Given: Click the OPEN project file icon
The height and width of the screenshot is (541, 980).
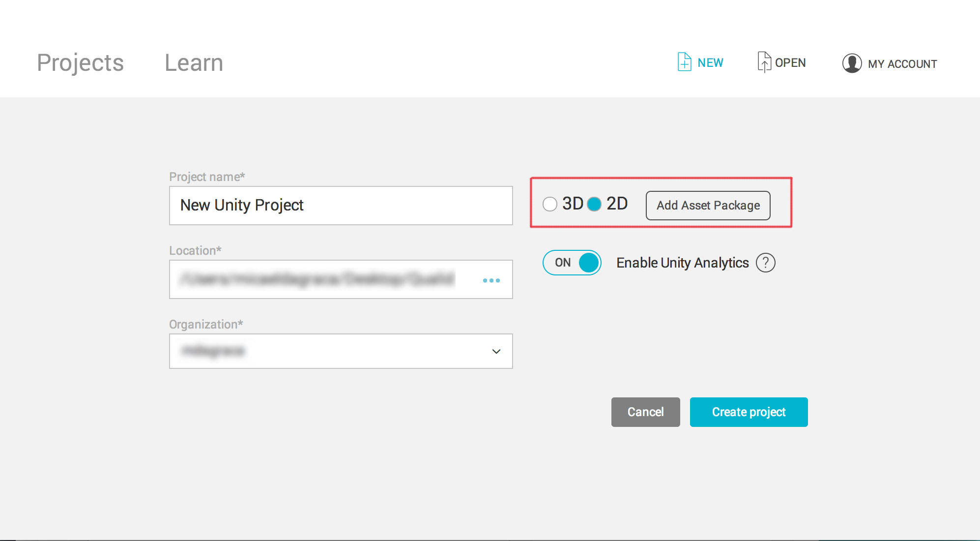Looking at the screenshot, I should coord(764,62).
